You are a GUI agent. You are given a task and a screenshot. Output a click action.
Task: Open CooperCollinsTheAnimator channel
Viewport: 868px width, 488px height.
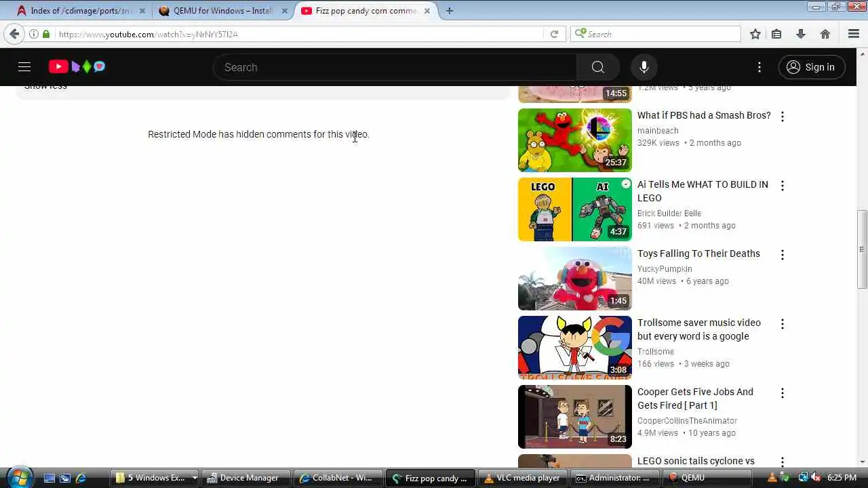tap(687, 420)
